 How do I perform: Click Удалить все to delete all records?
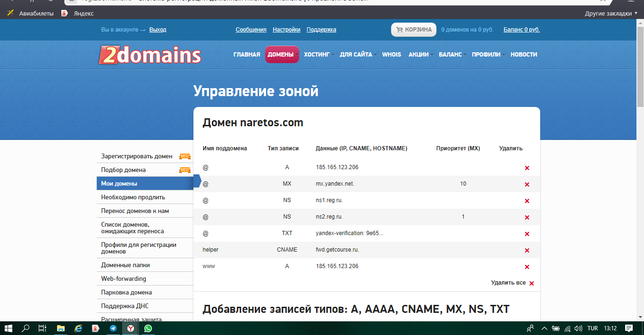tap(512, 283)
